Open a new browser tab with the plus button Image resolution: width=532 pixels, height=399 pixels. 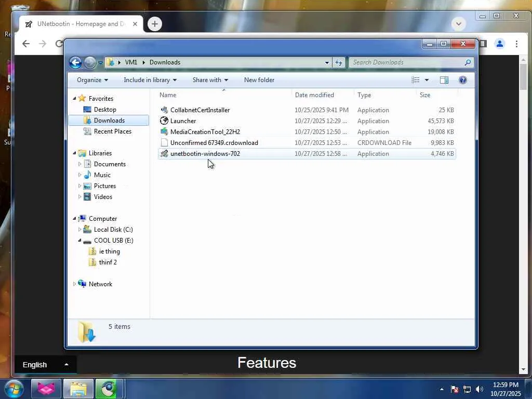[x=155, y=24]
